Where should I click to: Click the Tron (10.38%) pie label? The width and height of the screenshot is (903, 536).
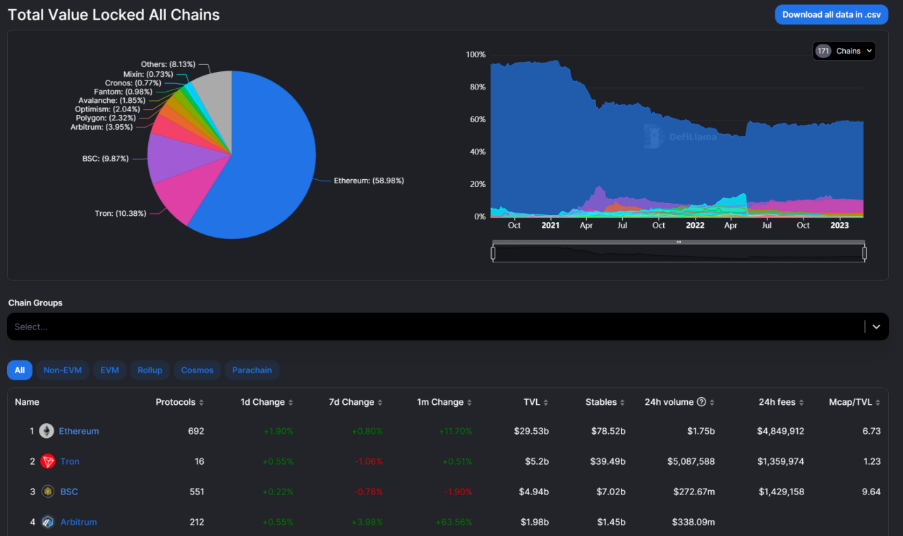[x=120, y=214]
